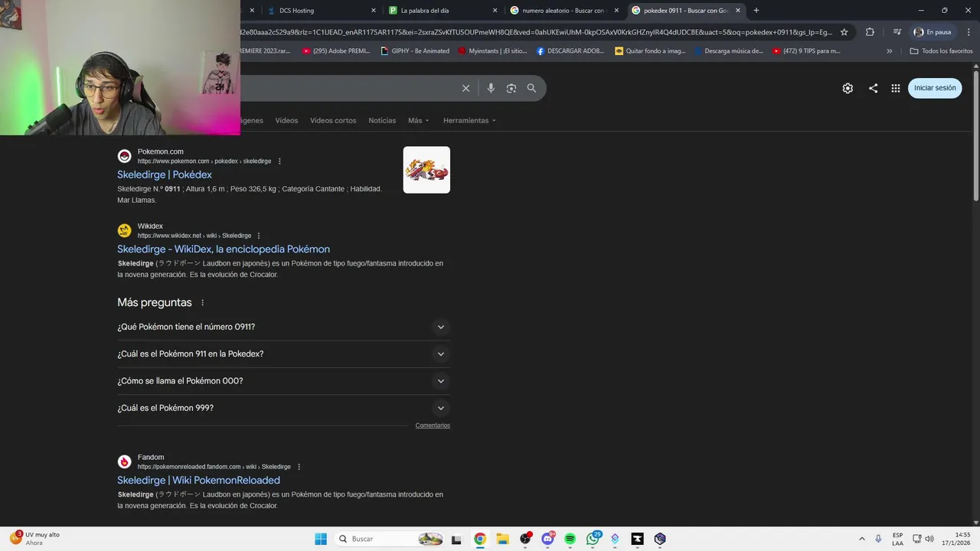This screenshot has height=551, width=980.
Task: Click the Iniciar sesión button
Action: click(935, 88)
